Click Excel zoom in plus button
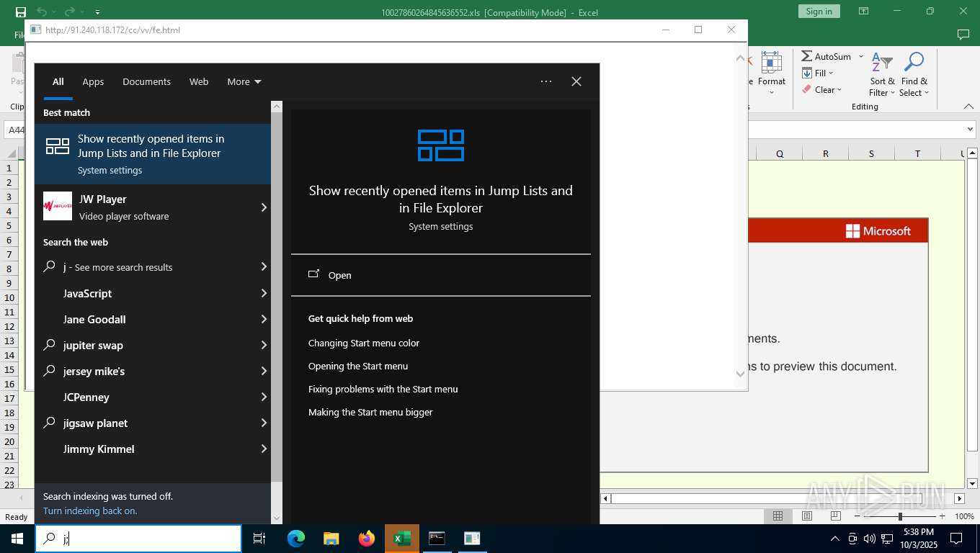The width and height of the screenshot is (980, 553). [942, 516]
